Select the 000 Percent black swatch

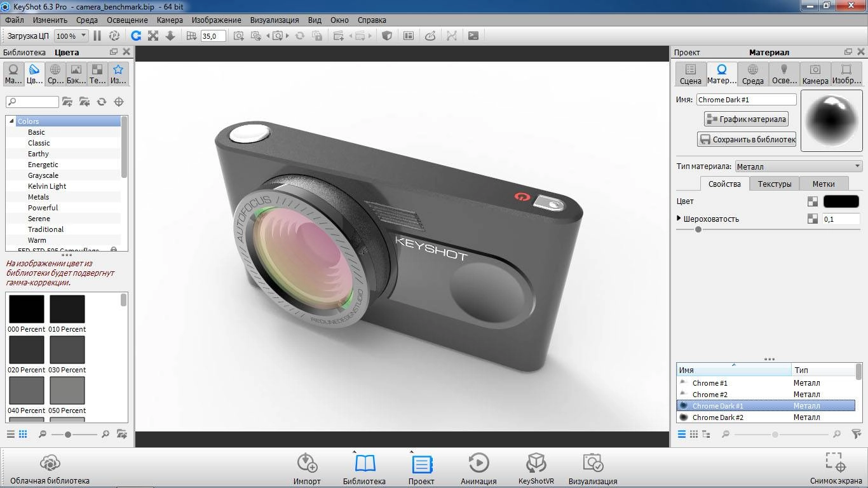(27, 309)
